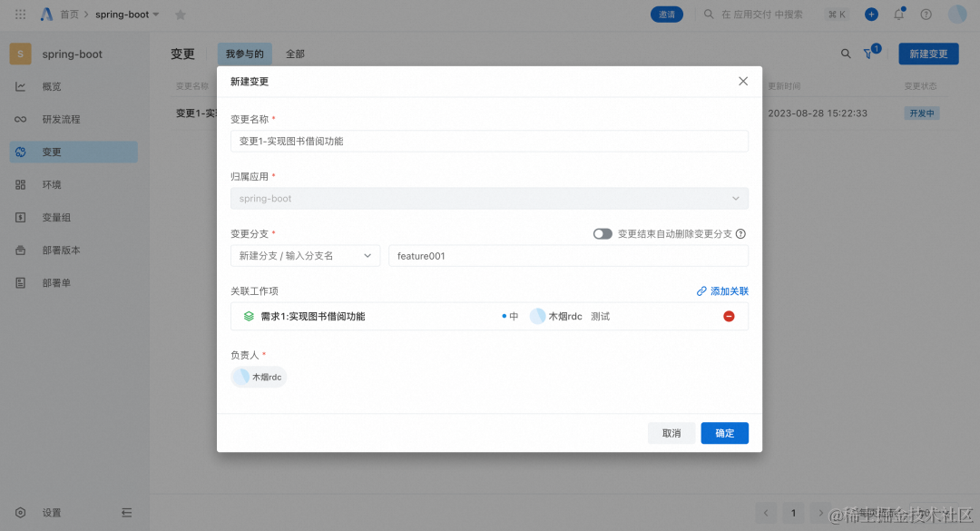Screen dimensions: 980x531
Task: Remove the linked 需求1 work item
Action: 728,316
